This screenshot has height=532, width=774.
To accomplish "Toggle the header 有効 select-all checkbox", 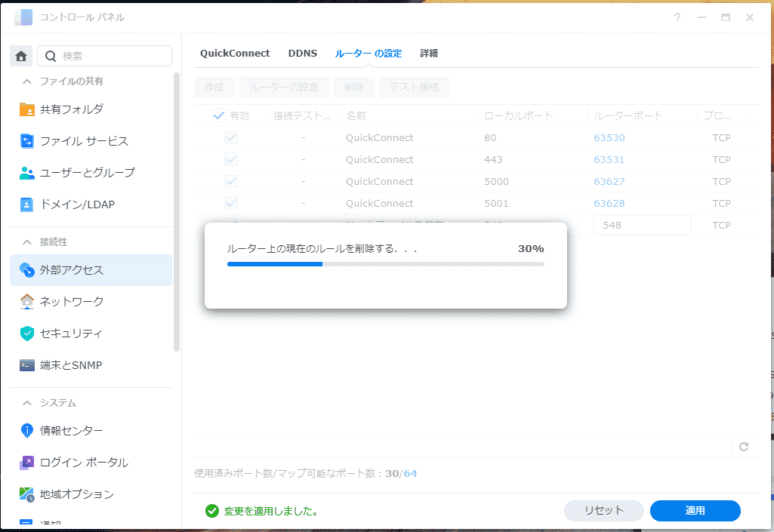I will (219, 115).
